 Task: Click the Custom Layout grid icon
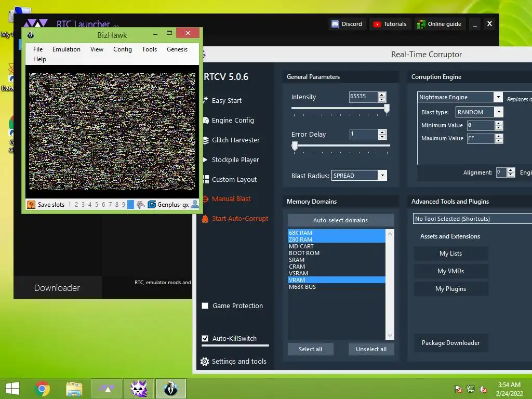(206, 179)
